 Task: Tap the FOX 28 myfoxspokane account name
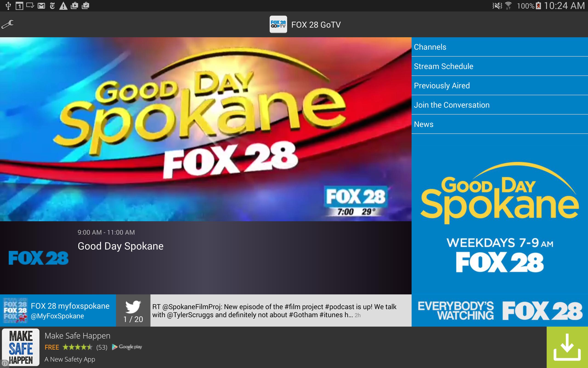pos(70,306)
